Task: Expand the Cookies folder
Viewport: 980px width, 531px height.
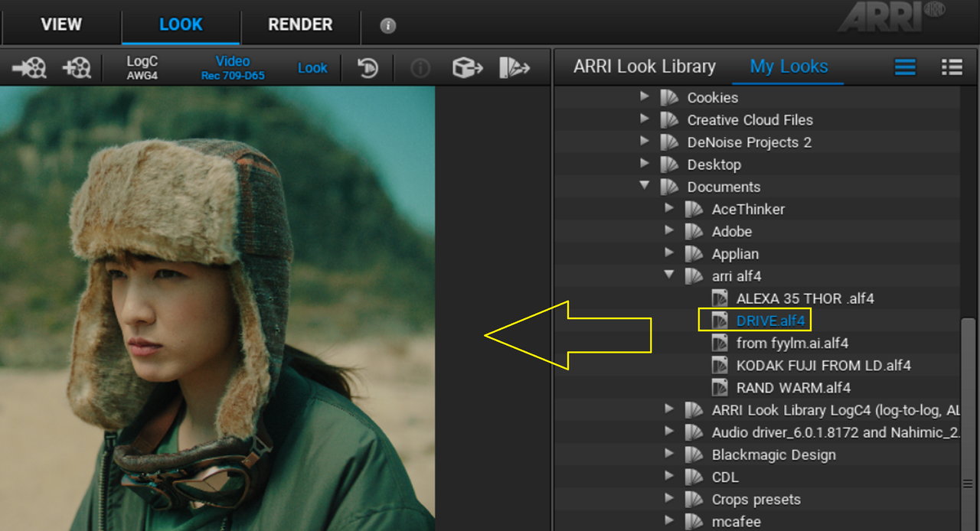Action: click(645, 97)
